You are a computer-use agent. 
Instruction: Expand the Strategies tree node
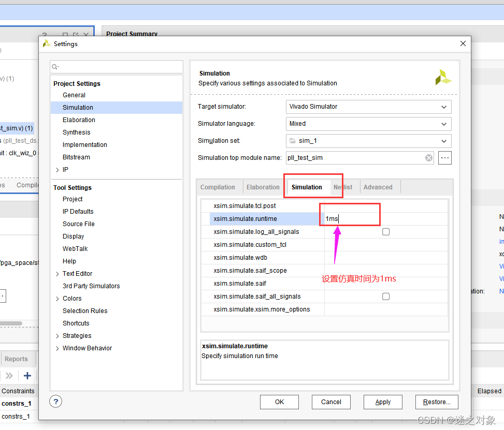(x=57, y=336)
